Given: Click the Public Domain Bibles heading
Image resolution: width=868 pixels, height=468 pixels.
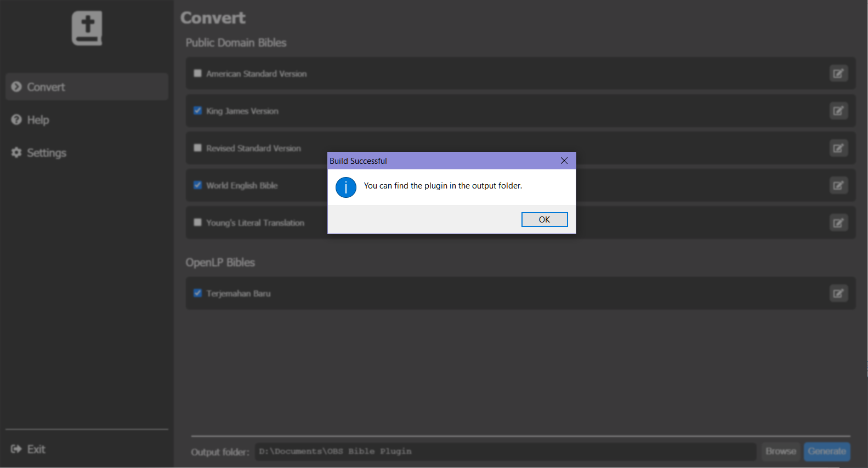Looking at the screenshot, I should (236, 43).
